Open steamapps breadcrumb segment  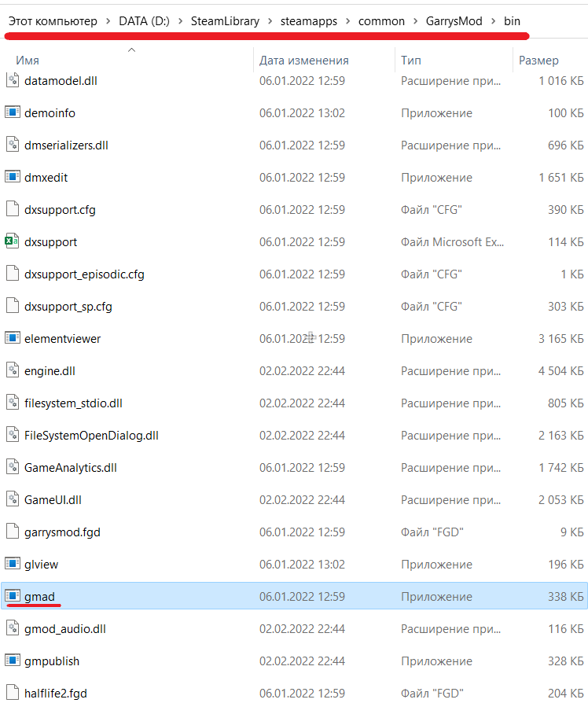(x=309, y=21)
